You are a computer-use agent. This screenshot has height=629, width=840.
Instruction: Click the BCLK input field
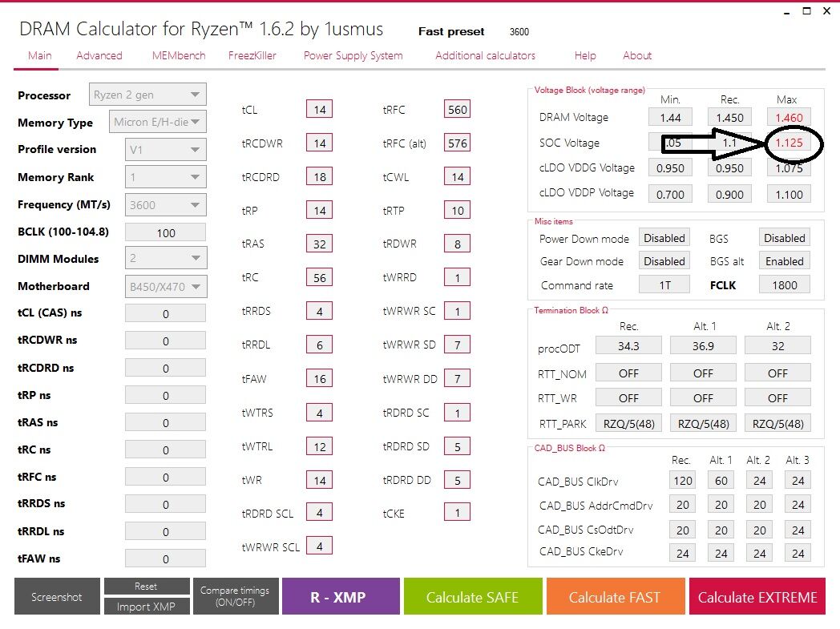[x=166, y=233]
